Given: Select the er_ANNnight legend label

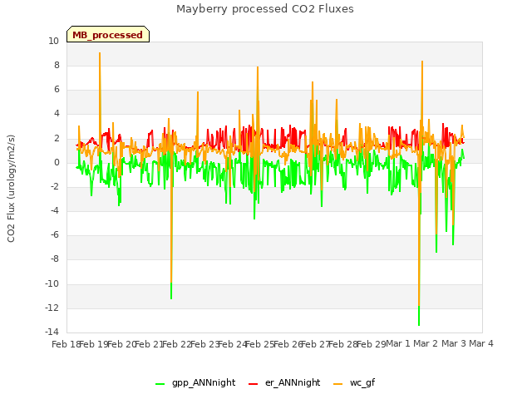Looking at the screenshot, I should point(293,382).
